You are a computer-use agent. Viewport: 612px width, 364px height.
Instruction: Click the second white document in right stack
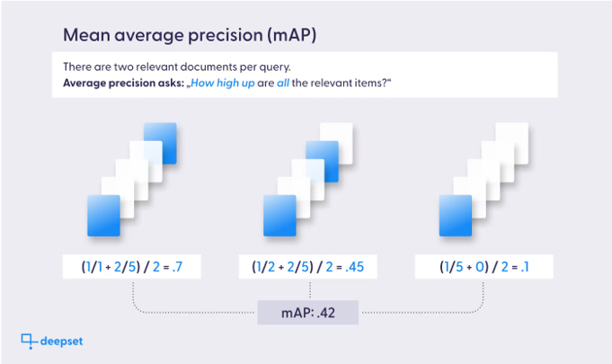pos(498,162)
